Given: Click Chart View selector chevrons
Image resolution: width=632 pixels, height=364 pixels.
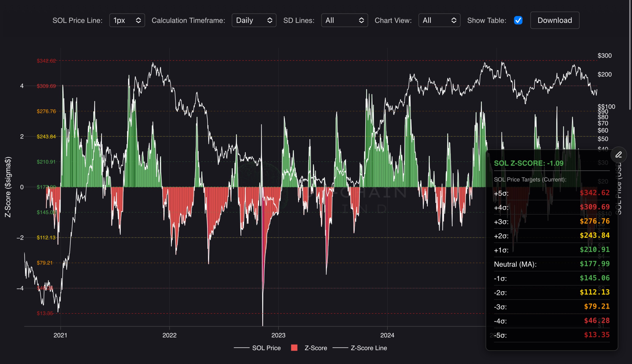Looking at the screenshot, I should (x=454, y=20).
